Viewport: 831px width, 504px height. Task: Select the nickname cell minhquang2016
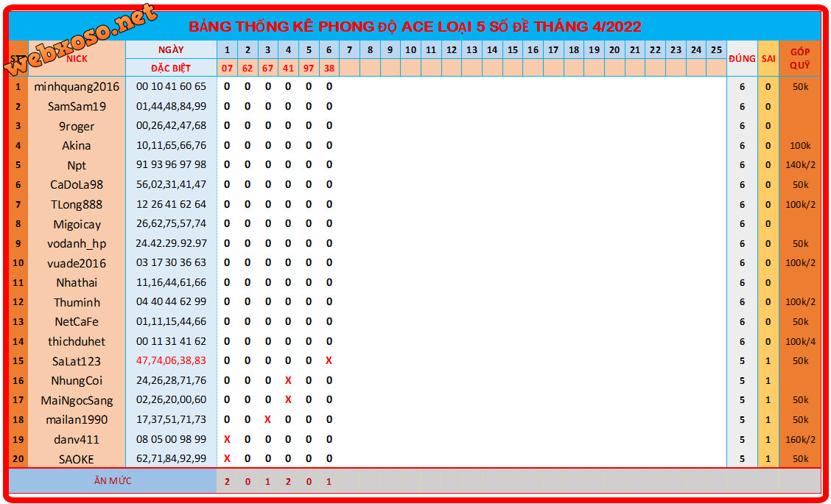77,86
